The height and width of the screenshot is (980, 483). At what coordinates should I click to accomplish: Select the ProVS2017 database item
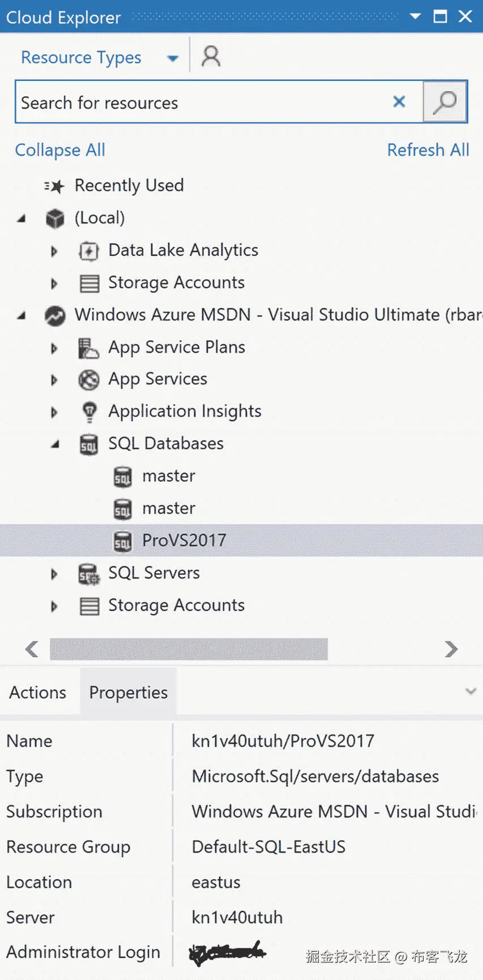tap(184, 541)
